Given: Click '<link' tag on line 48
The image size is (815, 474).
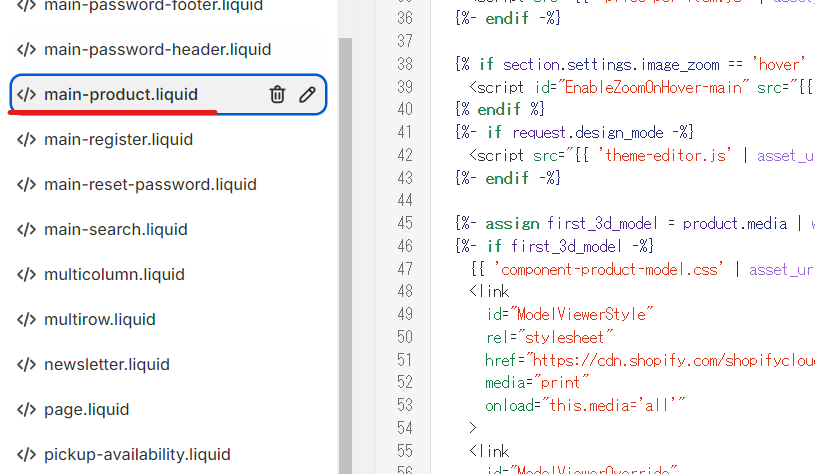Looking at the screenshot, I should coord(489,292).
